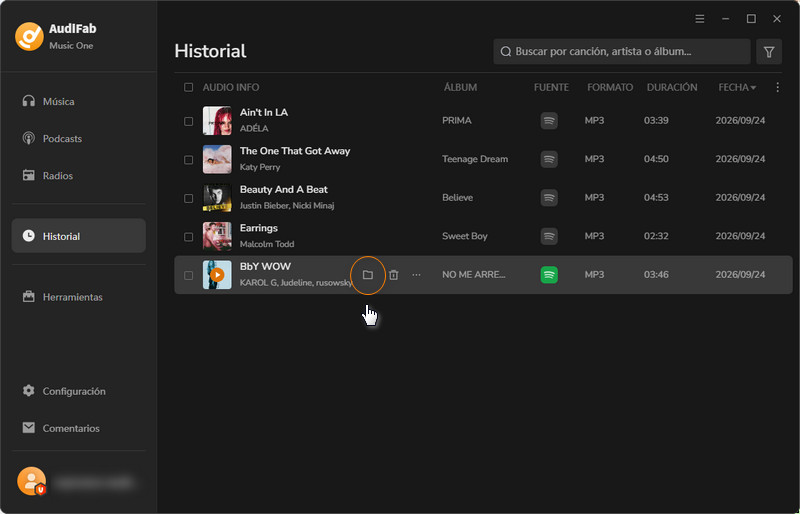800x514 pixels.
Task: Delete the BbY WOW track
Action: [393, 275]
